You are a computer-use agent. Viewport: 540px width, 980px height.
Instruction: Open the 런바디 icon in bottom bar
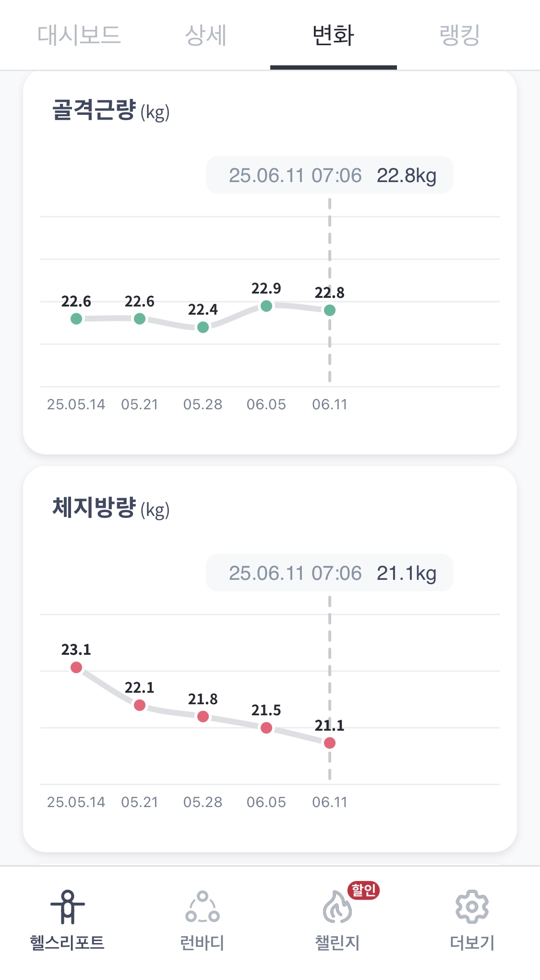pyautogui.click(x=202, y=907)
